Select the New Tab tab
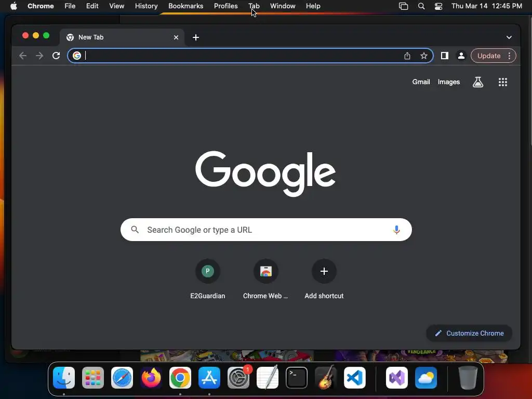This screenshot has width=532, height=399. [122, 37]
